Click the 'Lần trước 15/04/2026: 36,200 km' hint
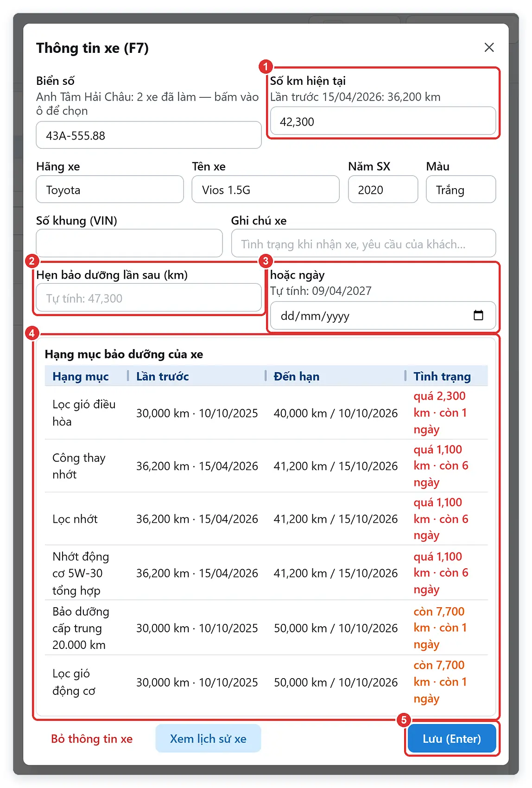This screenshot has height=788, width=532. point(355,97)
